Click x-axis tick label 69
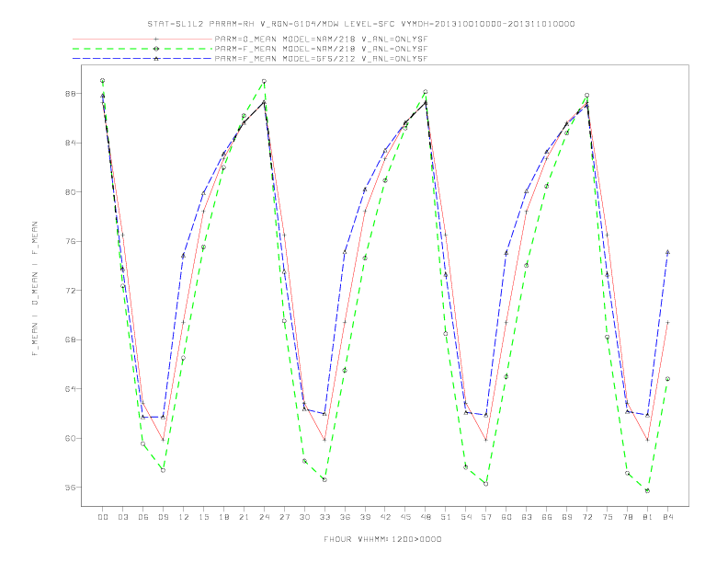Image resolution: width=728 pixels, height=563 pixels. pos(567,517)
